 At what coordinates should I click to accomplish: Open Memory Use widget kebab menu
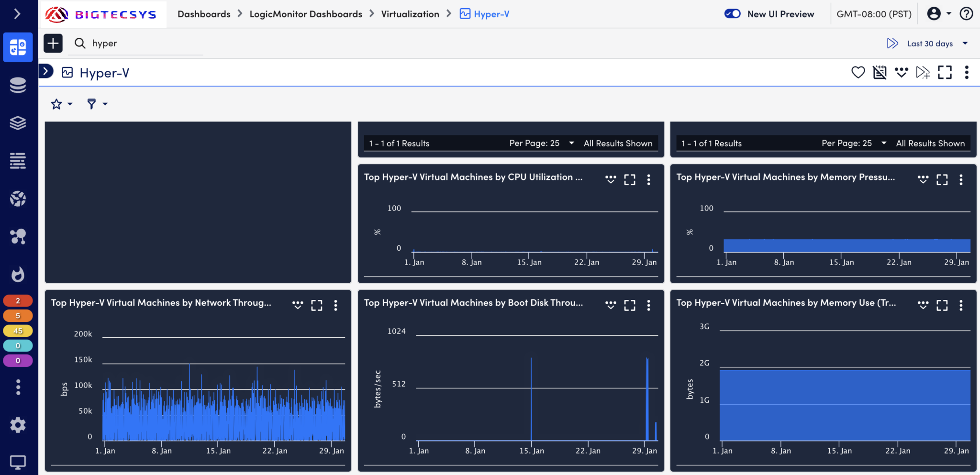point(961,305)
